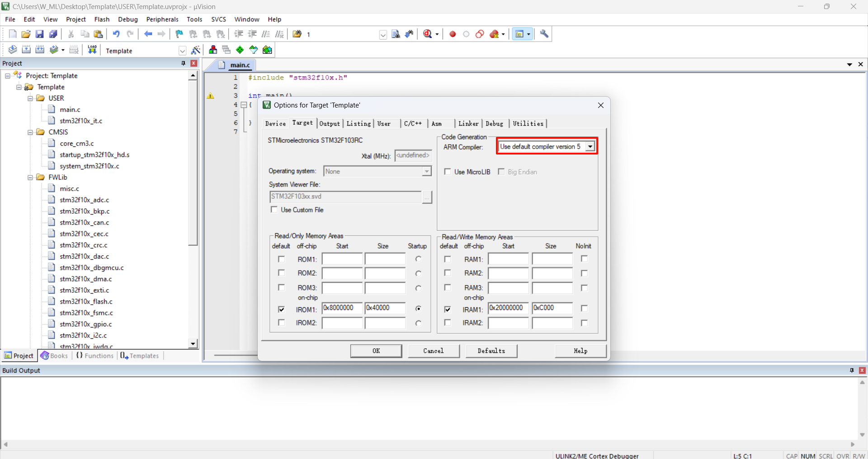Click the Rebuild all target files icon
This screenshot has height=459, width=868.
pyautogui.click(x=40, y=50)
